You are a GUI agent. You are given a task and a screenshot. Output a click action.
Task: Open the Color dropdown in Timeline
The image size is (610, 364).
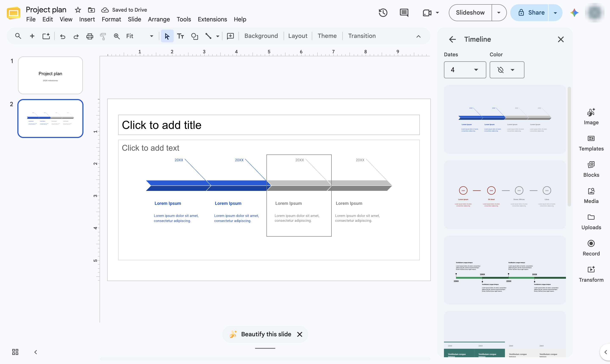pos(507,70)
